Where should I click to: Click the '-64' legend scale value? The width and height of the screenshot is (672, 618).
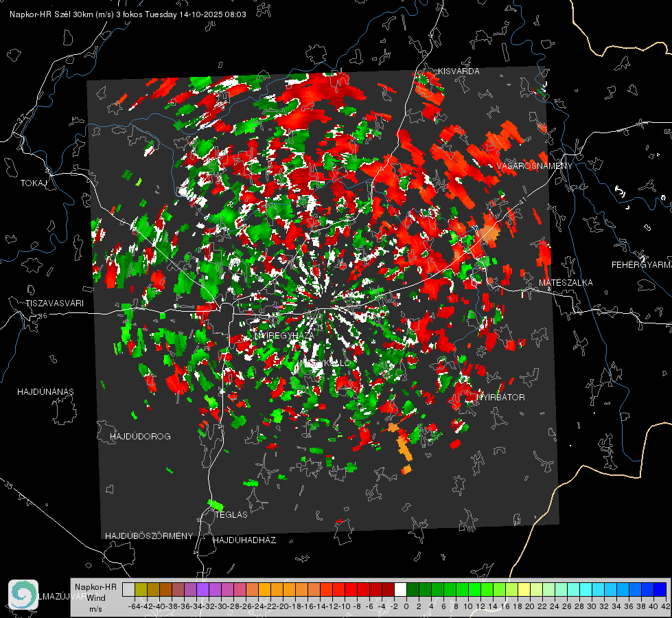tap(134, 606)
